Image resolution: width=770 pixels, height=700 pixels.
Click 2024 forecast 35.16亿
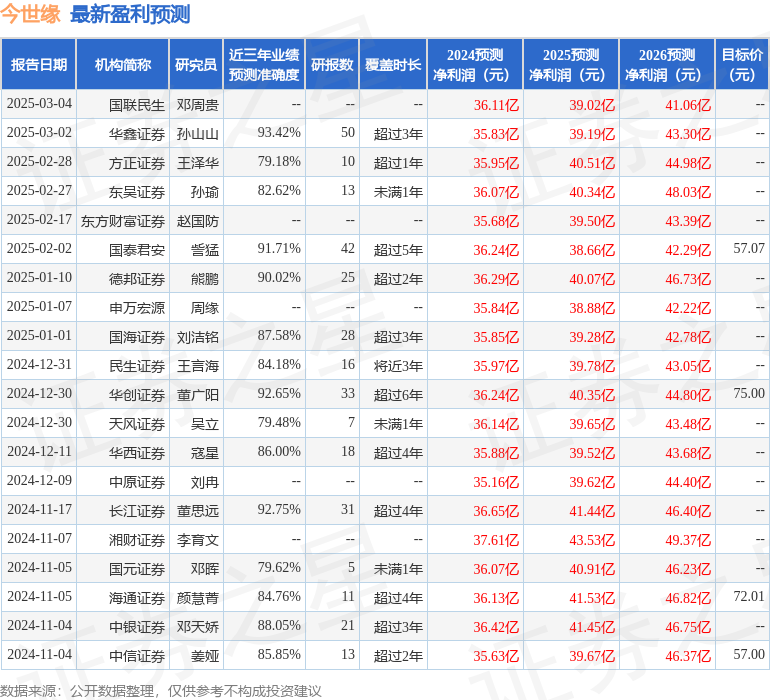tap(496, 482)
